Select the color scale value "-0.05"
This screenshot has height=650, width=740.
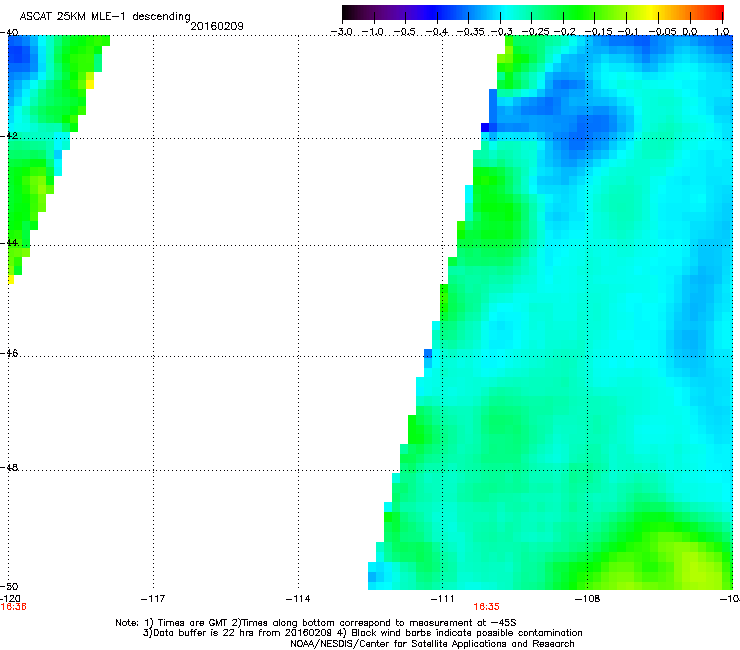tap(663, 32)
